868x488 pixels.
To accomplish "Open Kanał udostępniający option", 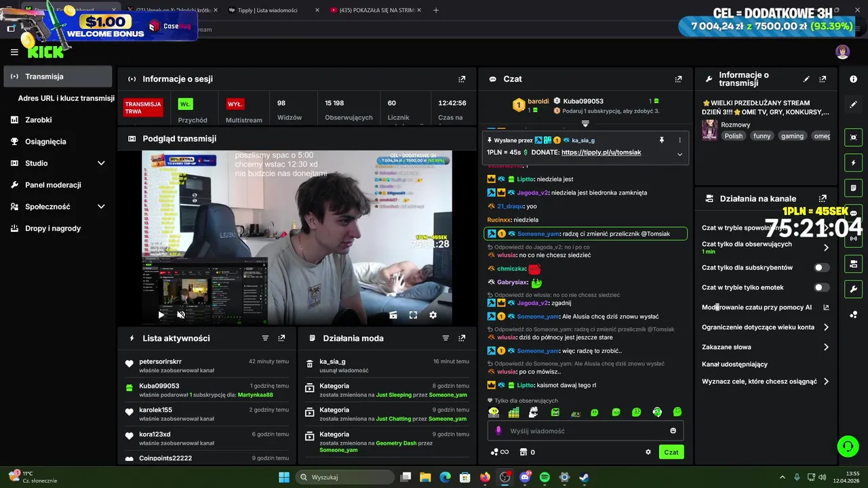I will click(x=734, y=365).
